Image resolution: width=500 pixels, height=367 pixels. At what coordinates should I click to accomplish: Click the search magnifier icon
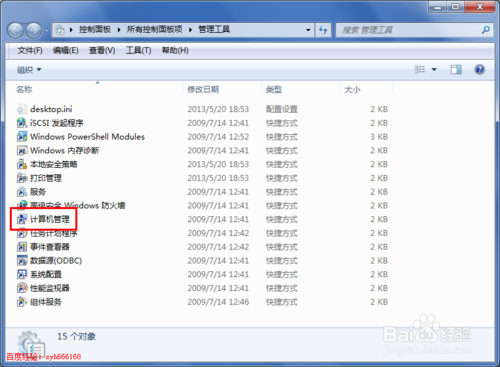(x=486, y=30)
